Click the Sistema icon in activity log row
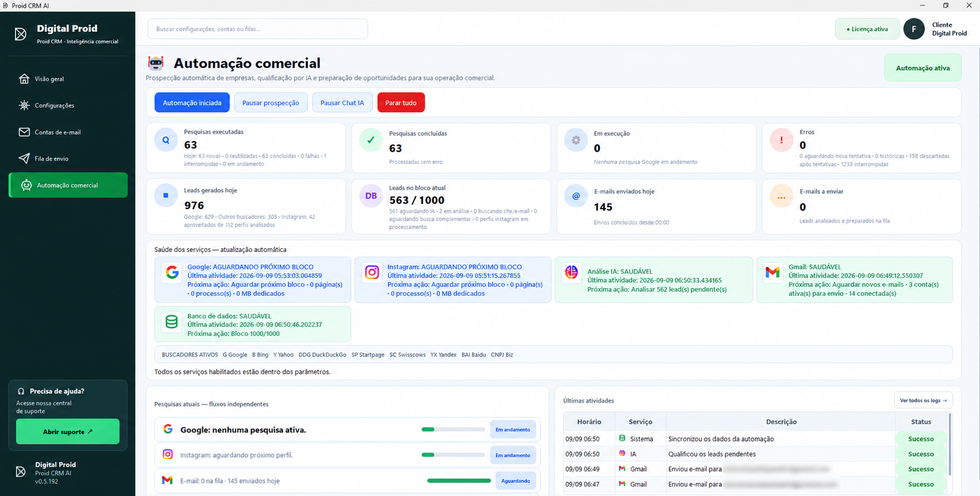The image size is (980, 496). (622, 439)
